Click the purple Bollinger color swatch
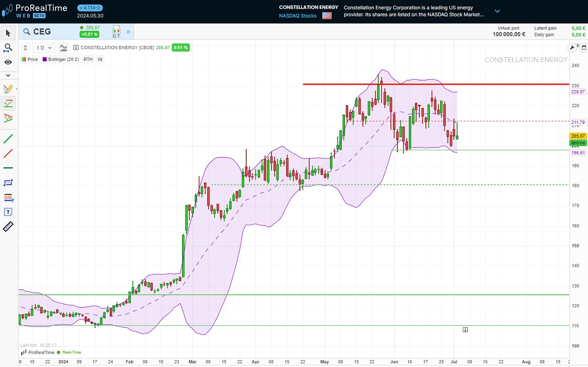The height and width of the screenshot is (367, 588). coord(45,59)
